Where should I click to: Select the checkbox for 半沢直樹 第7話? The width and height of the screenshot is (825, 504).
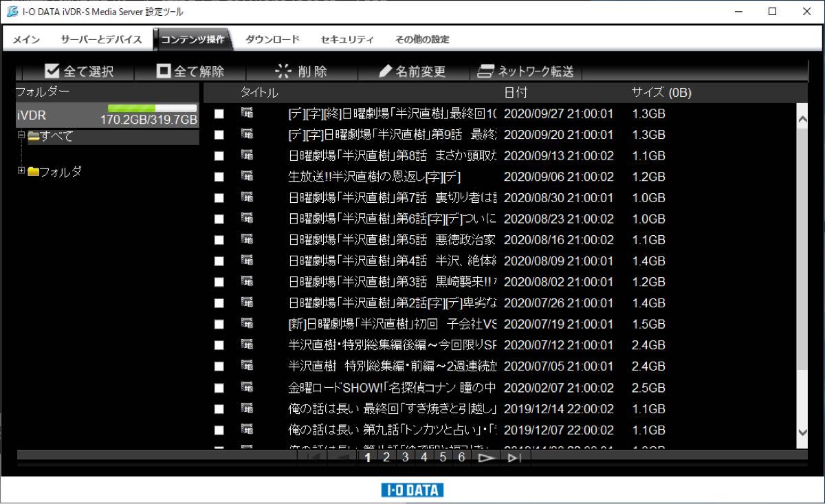coord(219,198)
